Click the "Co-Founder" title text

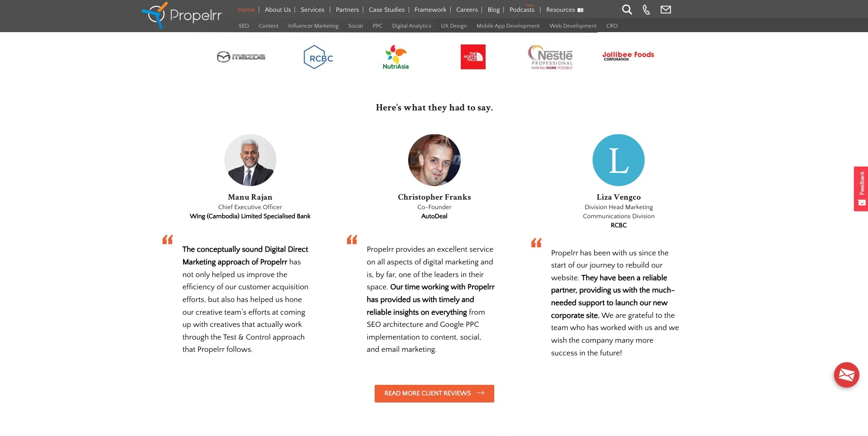434,207
